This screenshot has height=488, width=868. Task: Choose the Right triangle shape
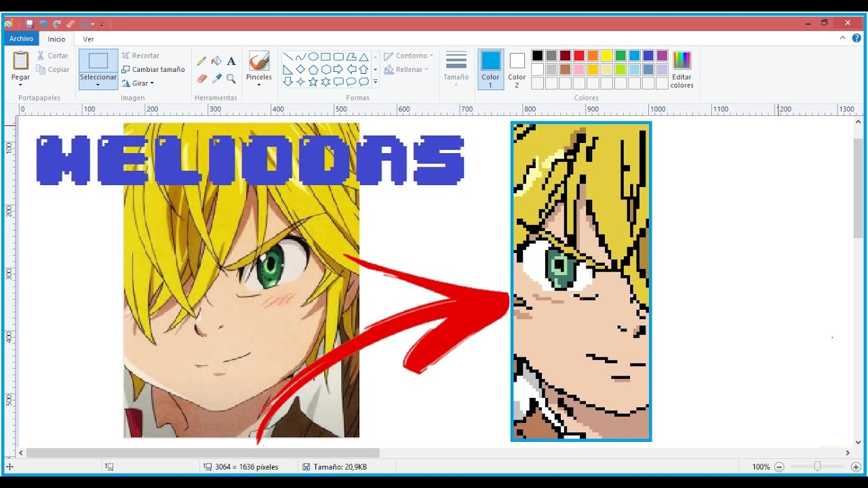(288, 69)
